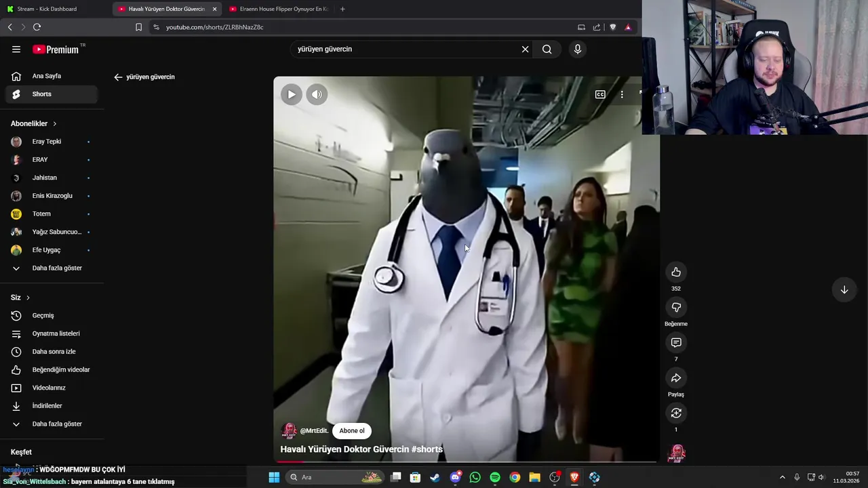868x488 pixels.
Task: Click the taskbar Ara search box
Action: coord(336,477)
